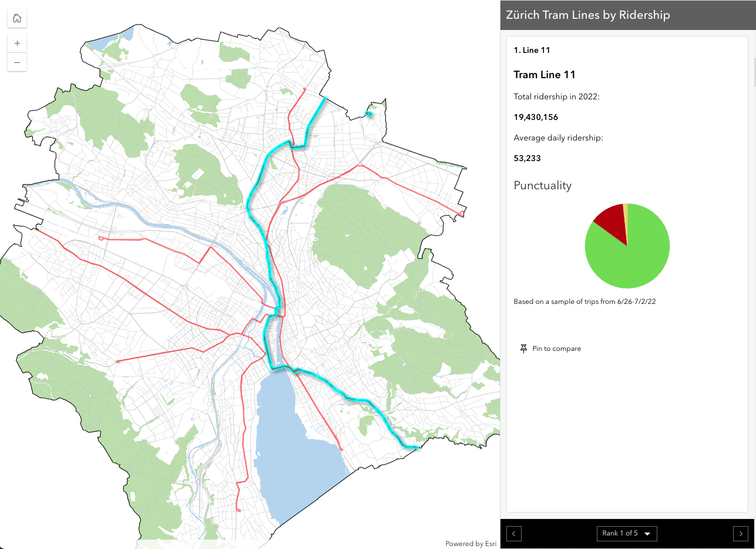
Task: Click Lake Zürich on the map
Action: pyautogui.click(x=294, y=447)
